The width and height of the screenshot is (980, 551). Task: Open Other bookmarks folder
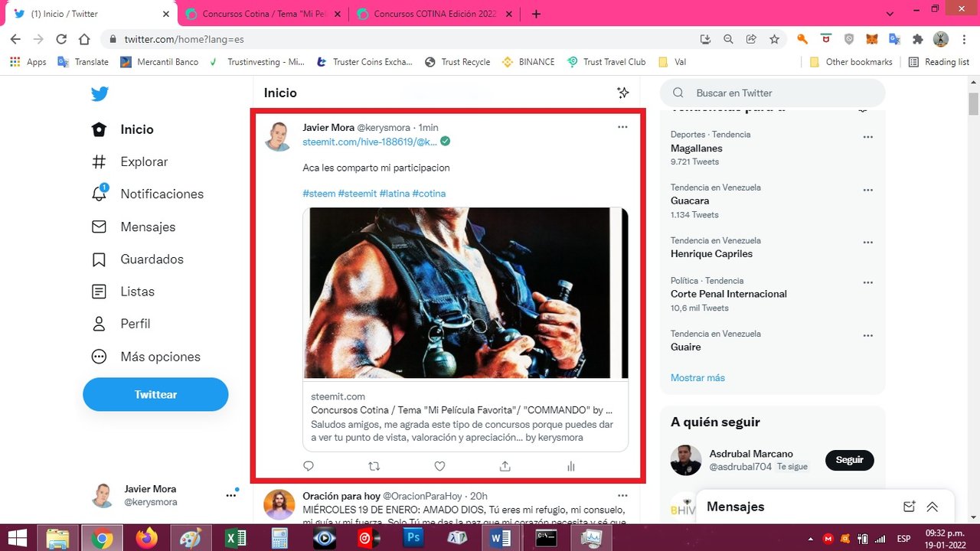[x=851, y=62]
